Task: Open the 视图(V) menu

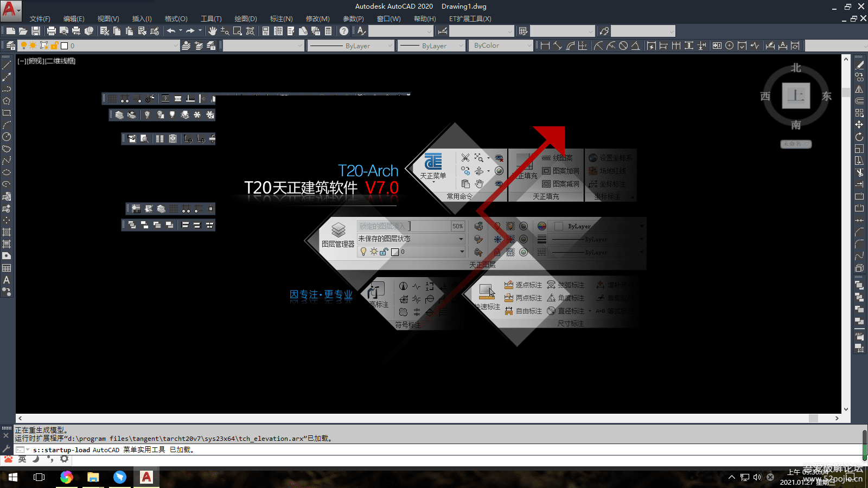Action: click(108, 18)
